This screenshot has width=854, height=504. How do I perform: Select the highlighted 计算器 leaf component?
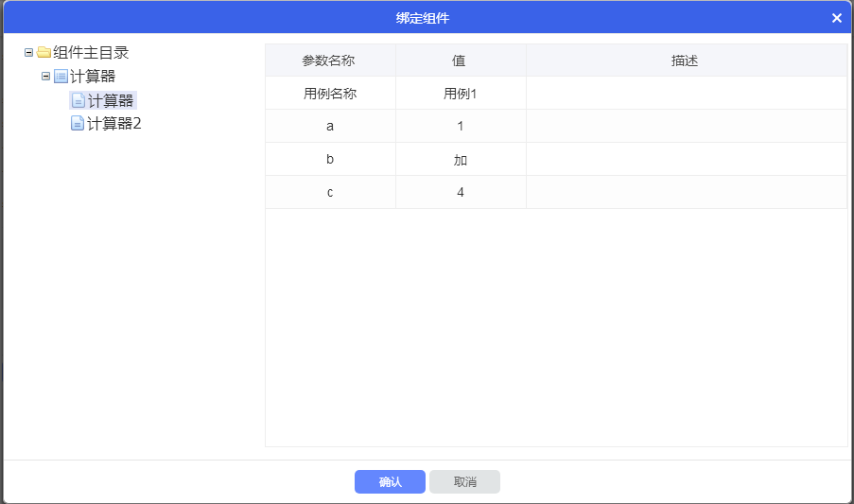[111, 100]
